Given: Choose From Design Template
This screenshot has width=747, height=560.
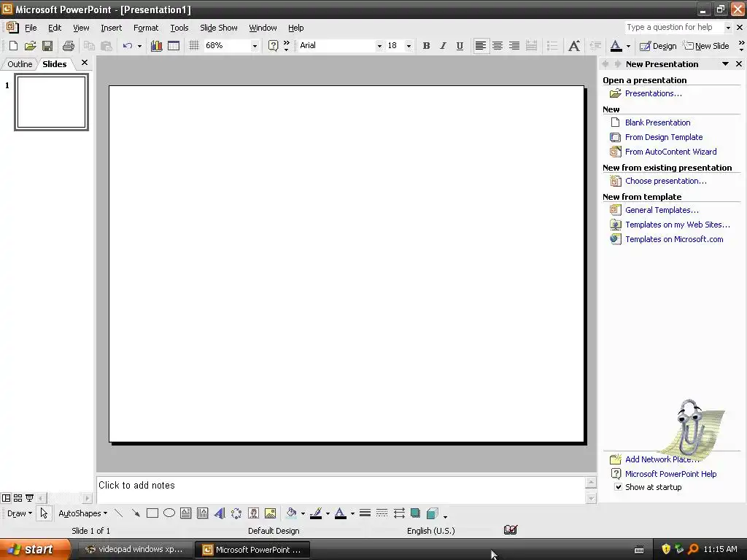Looking at the screenshot, I should [x=664, y=137].
